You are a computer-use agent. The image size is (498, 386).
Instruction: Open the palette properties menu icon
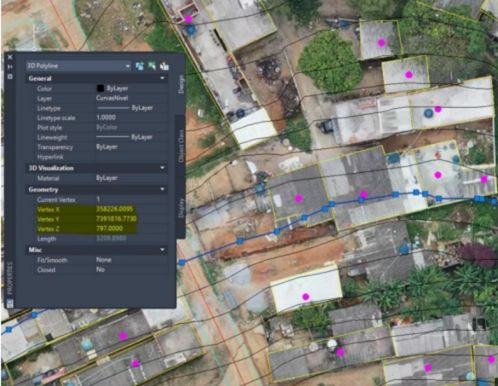(10, 76)
